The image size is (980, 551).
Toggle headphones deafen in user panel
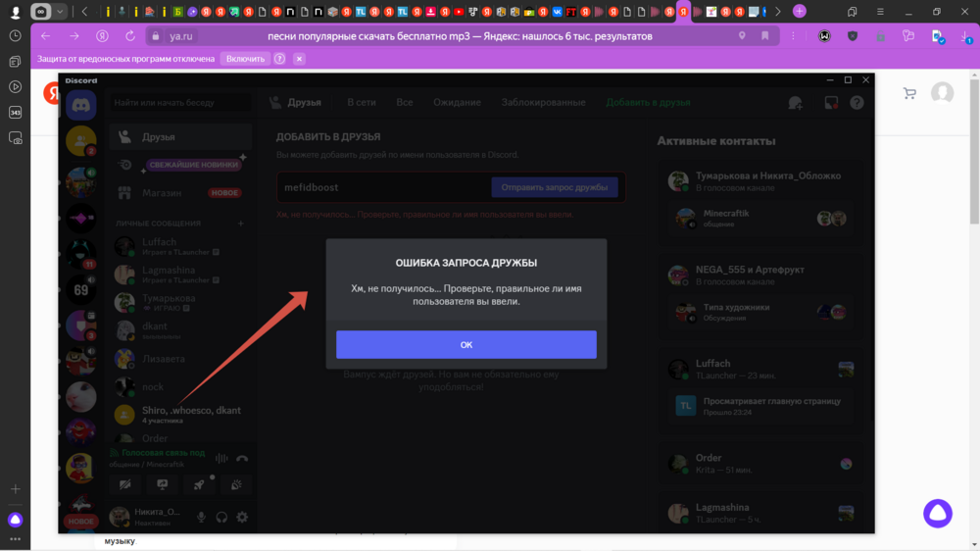point(221,518)
